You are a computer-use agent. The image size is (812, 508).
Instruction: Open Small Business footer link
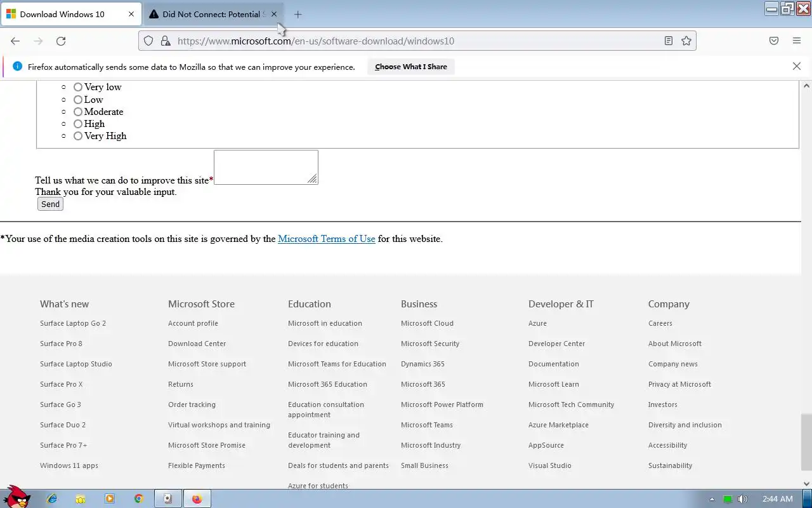[x=424, y=465]
